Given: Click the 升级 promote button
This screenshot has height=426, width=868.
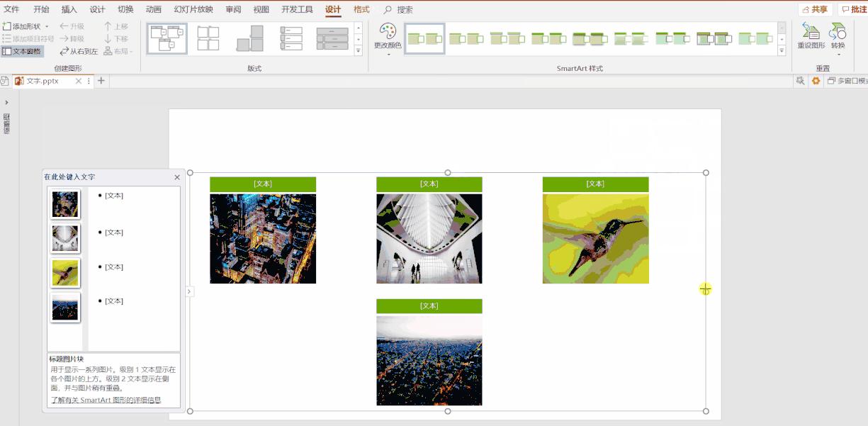Looking at the screenshot, I should 72,26.
